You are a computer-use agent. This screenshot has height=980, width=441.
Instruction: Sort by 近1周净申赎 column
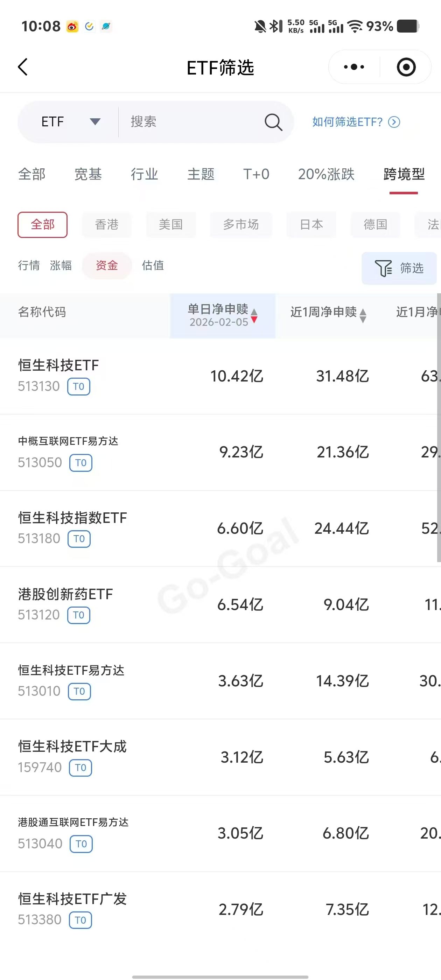(328, 313)
